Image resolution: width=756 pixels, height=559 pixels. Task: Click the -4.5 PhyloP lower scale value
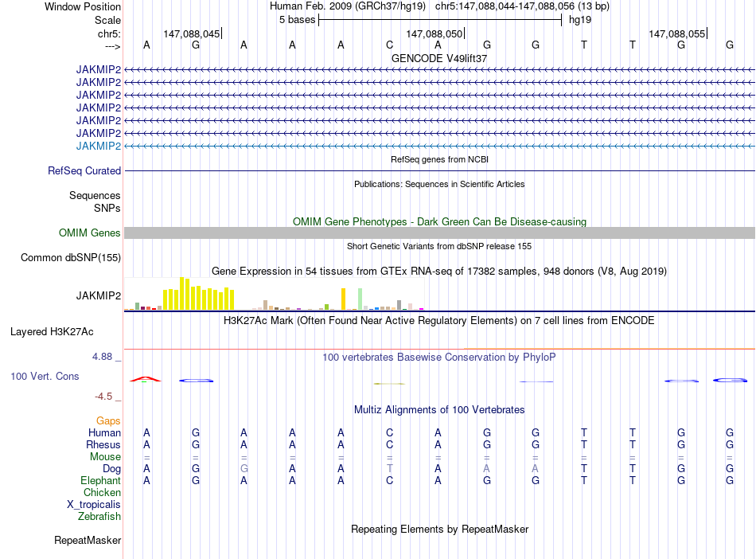(x=103, y=397)
